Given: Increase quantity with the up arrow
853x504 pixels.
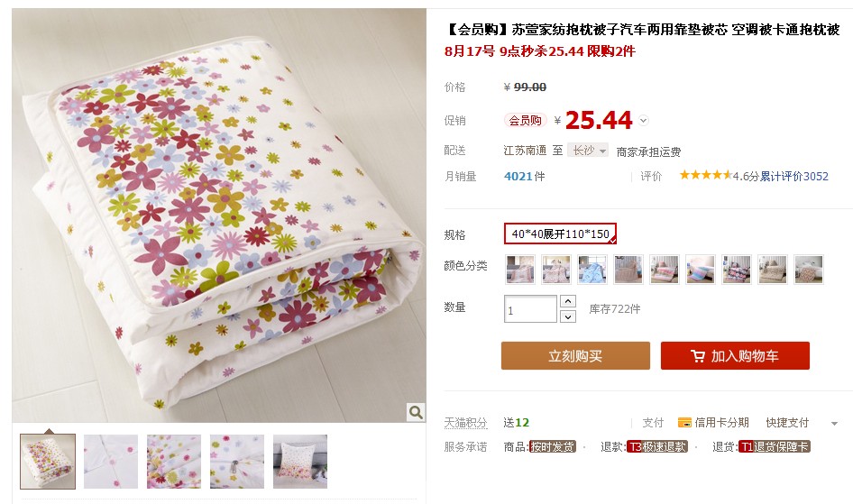Looking at the screenshot, I should point(567,301).
